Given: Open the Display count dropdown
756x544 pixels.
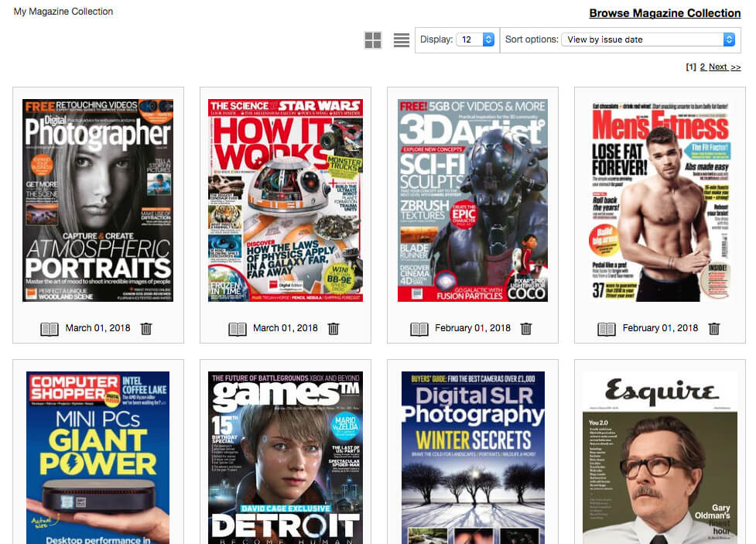Looking at the screenshot, I should pos(475,39).
